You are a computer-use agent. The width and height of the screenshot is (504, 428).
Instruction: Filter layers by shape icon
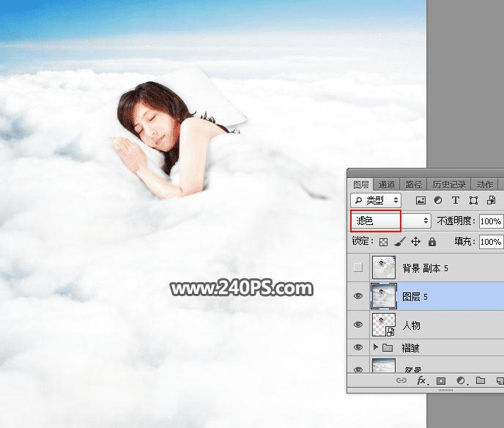pos(473,200)
